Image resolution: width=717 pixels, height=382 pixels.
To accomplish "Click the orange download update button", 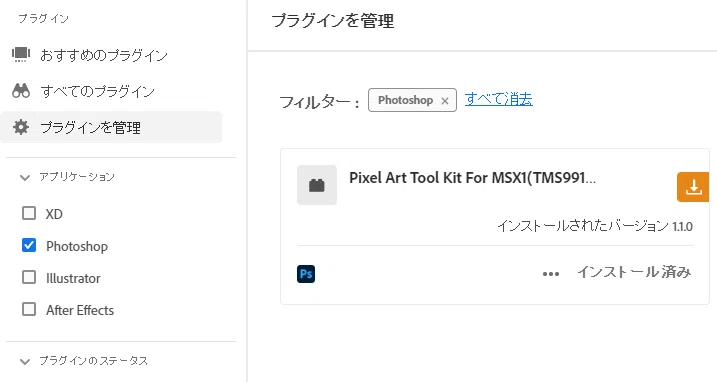I will [693, 187].
